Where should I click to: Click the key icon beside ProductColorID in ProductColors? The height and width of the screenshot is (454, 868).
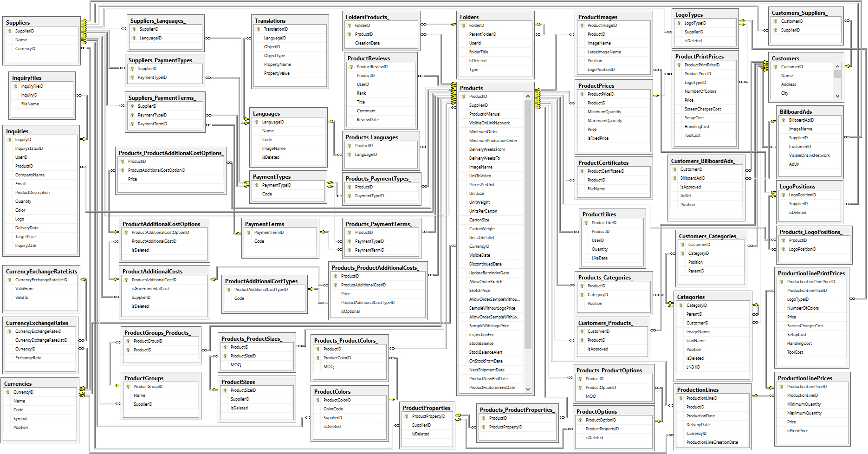[318, 400]
